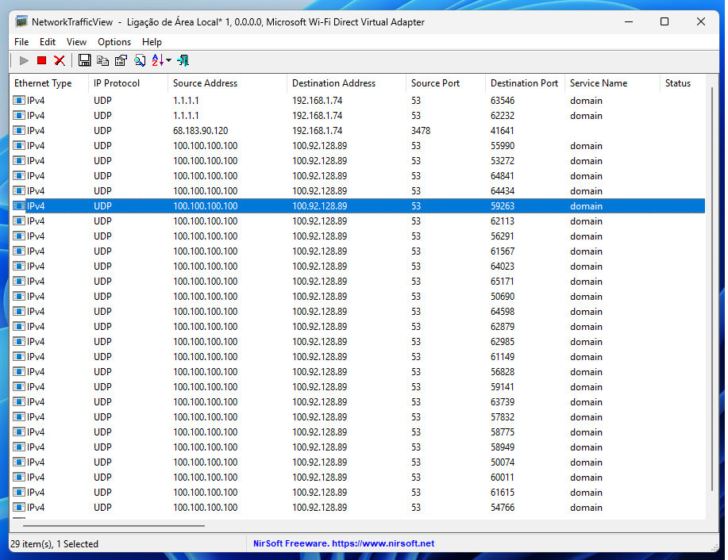
Task: Sort by Status column header
Action: pyautogui.click(x=683, y=83)
